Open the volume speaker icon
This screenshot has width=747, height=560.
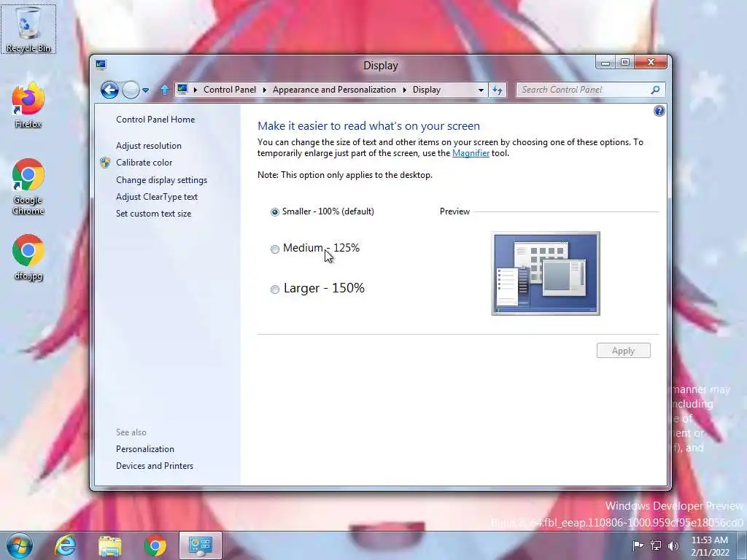[673, 545]
